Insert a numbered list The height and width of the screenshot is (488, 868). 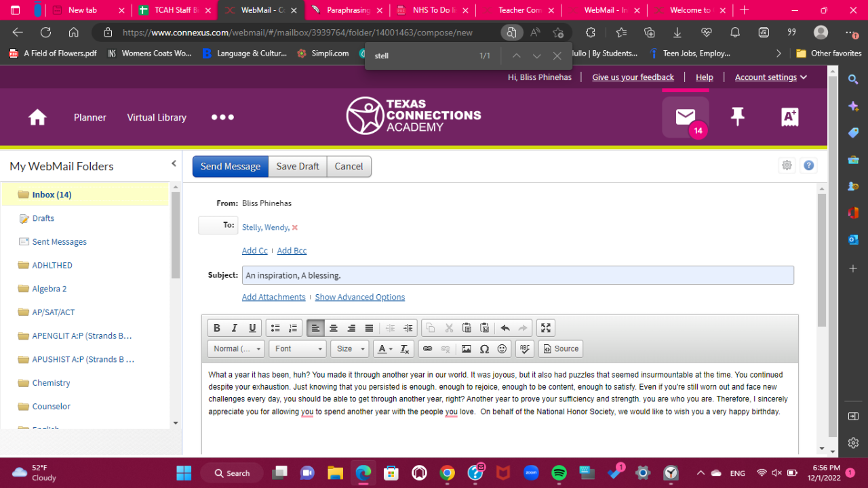click(293, 328)
